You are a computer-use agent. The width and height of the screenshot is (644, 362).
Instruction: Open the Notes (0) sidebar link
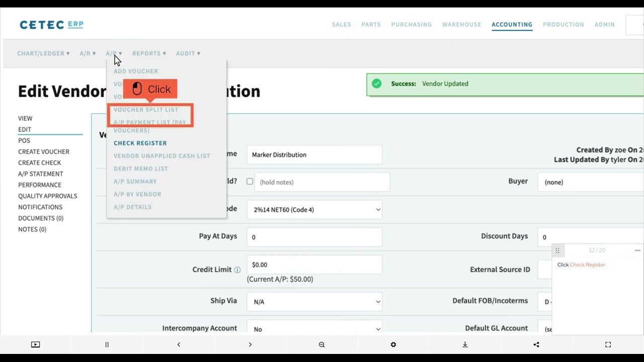[32, 229]
